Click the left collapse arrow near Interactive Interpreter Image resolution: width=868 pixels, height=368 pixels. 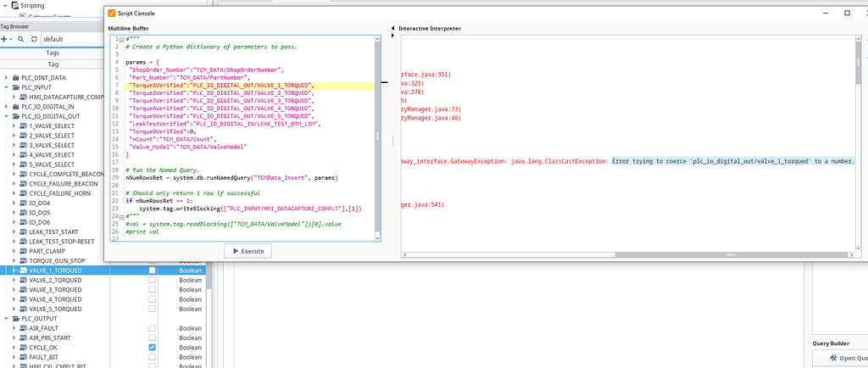tap(393, 28)
